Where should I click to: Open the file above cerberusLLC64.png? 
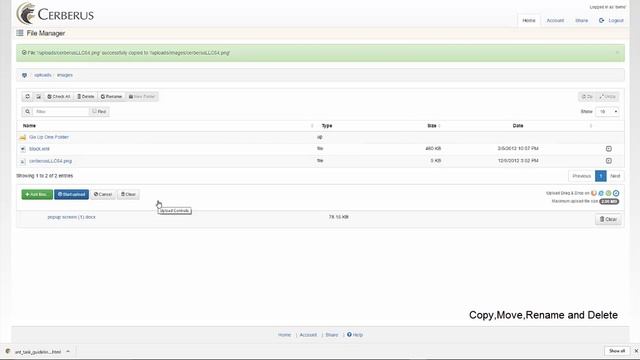[x=39, y=149]
